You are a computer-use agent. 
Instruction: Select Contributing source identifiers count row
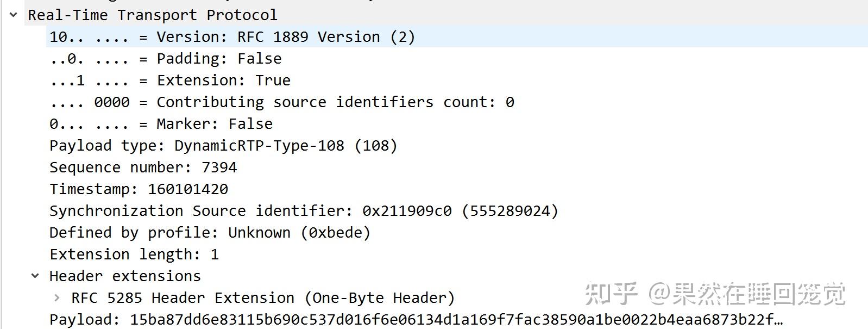pos(281,102)
